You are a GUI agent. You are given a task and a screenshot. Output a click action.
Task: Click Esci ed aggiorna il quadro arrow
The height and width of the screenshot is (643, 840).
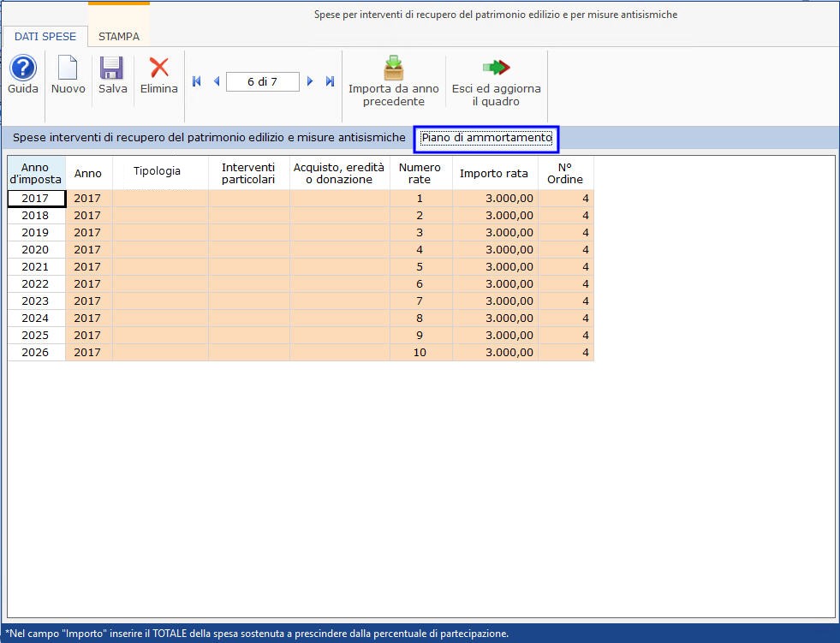click(x=496, y=68)
